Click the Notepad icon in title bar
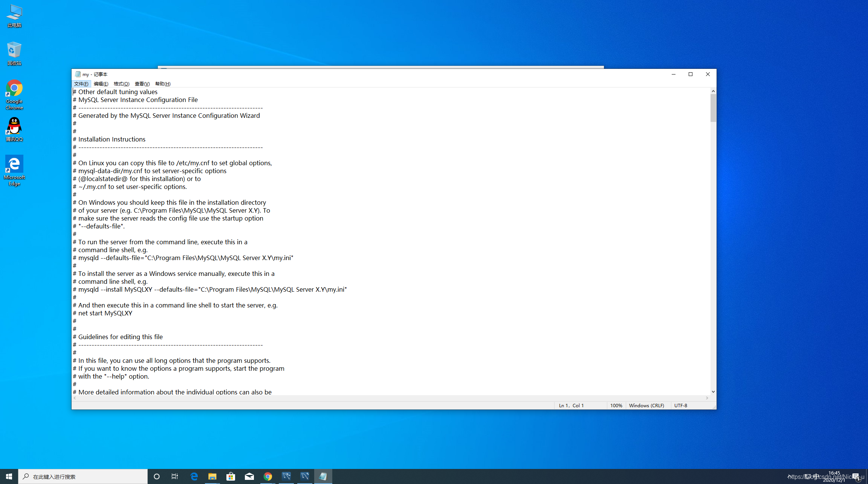868x484 pixels. [78, 74]
